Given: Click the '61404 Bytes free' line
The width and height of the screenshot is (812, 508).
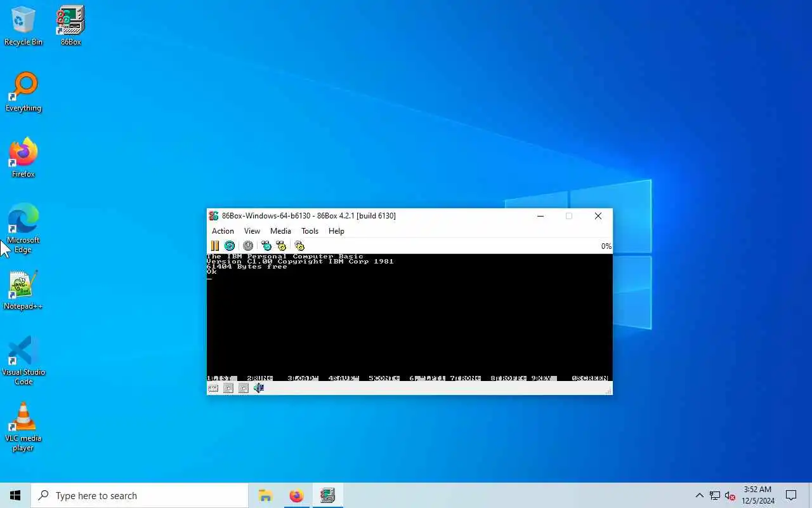Looking at the screenshot, I should click(x=247, y=267).
